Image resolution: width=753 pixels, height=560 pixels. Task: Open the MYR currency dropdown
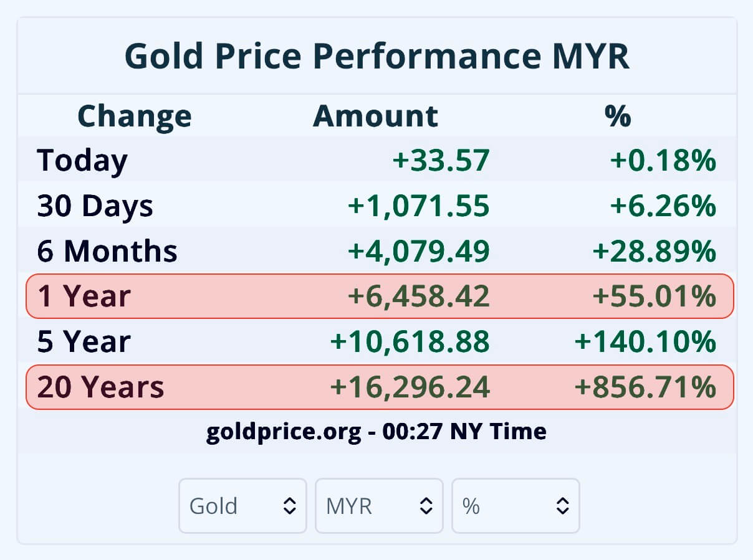[379, 506]
